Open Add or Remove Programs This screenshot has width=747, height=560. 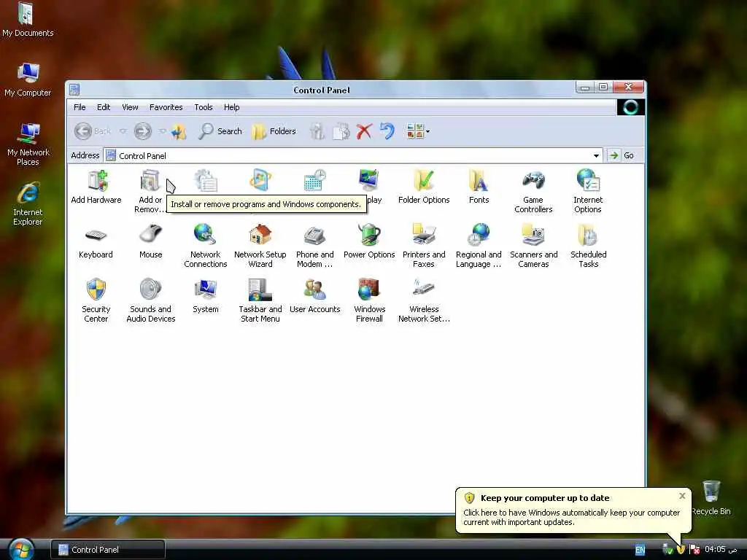[x=150, y=190]
